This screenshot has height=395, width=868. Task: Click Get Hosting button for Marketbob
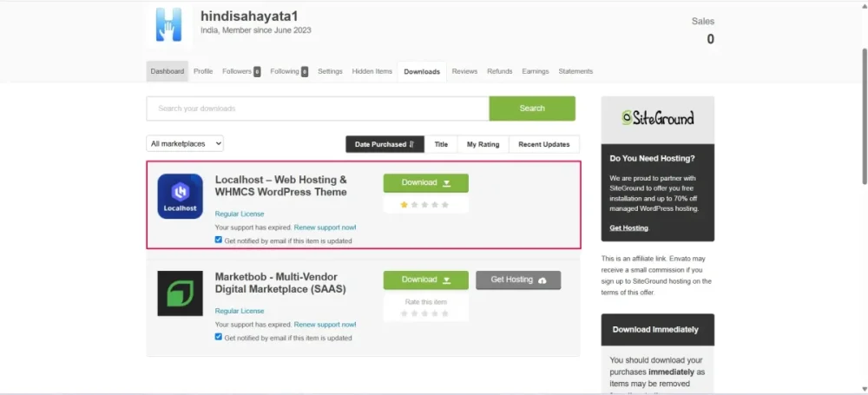point(518,280)
